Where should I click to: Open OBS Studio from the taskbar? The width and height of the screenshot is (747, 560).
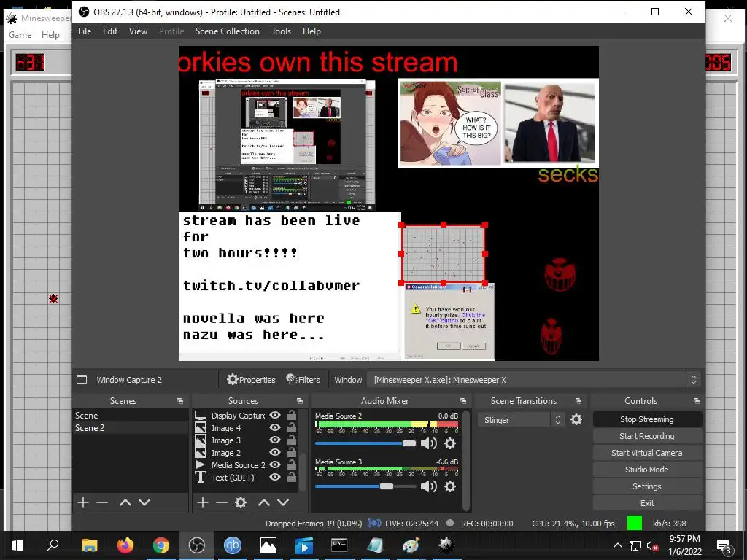pos(197,545)
